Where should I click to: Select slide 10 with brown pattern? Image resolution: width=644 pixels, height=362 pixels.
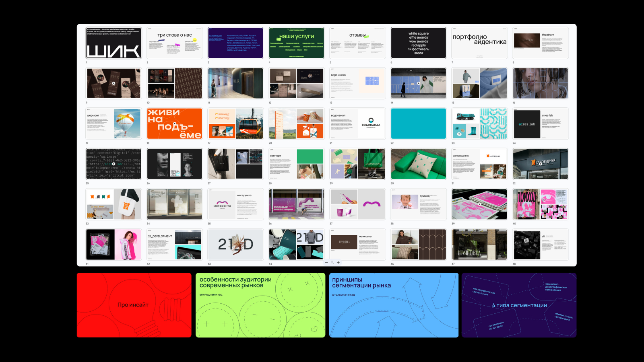pyautogui.click(x=174, y=83)
